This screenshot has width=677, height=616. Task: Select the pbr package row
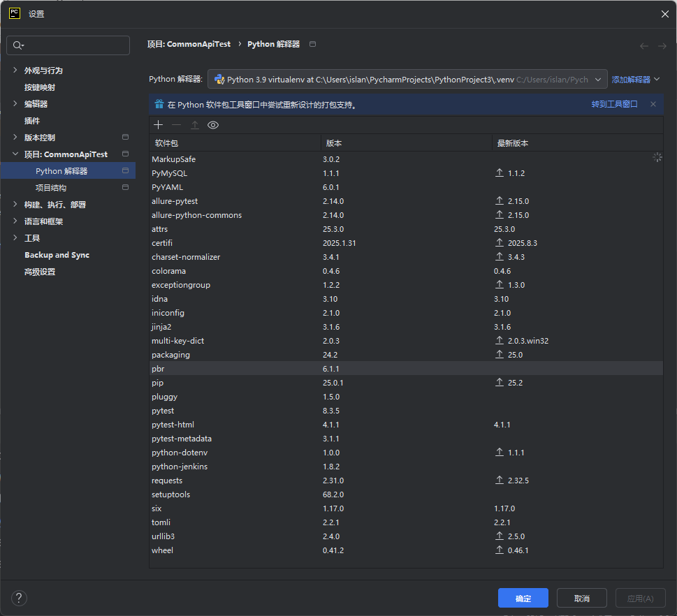point(406,368)
